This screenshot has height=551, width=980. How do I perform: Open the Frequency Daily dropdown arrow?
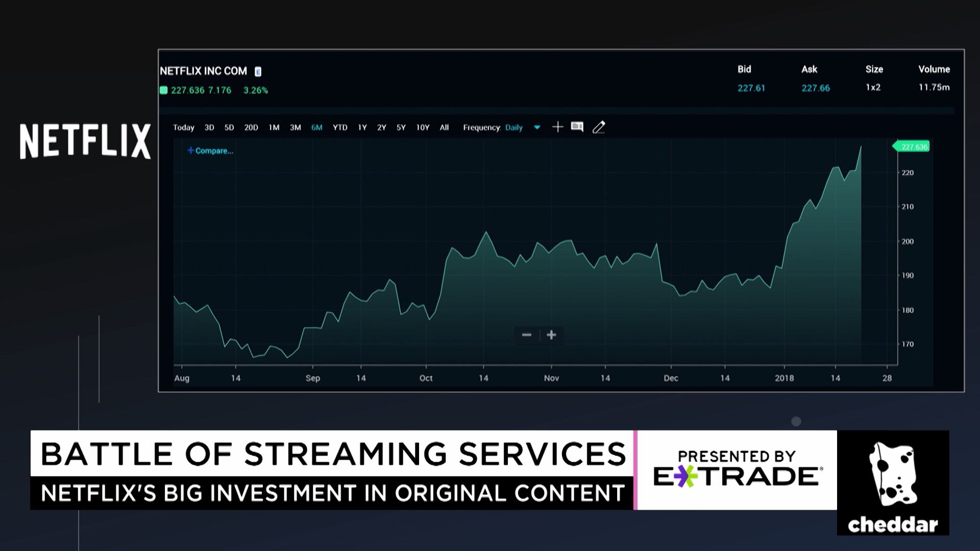coord(537,128)
